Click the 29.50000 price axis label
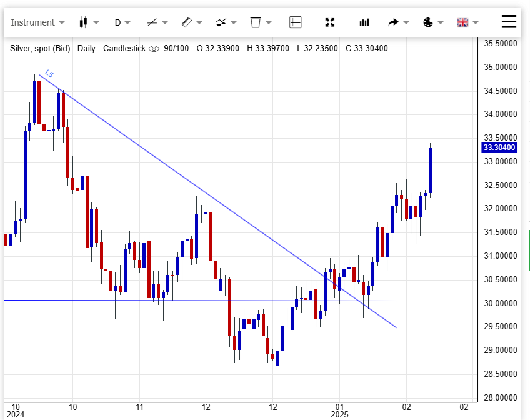Screen dimensions: 530x420 501,327
